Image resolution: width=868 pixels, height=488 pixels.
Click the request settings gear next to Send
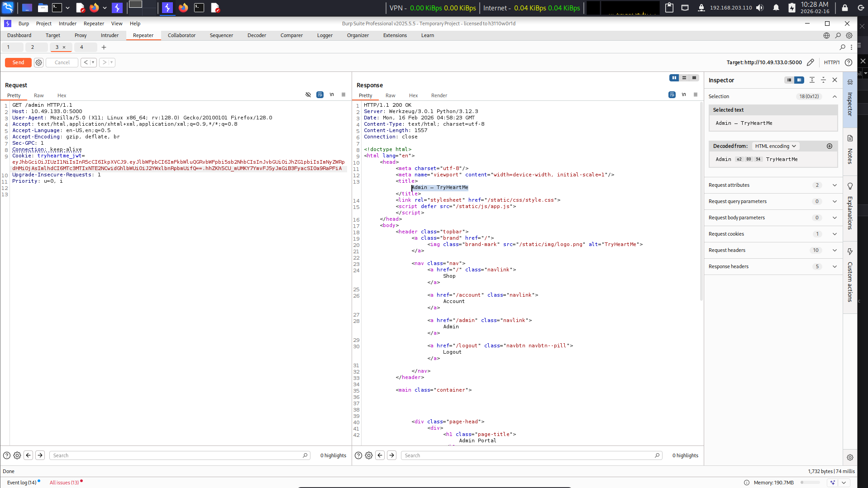click(x=38, y=63)
